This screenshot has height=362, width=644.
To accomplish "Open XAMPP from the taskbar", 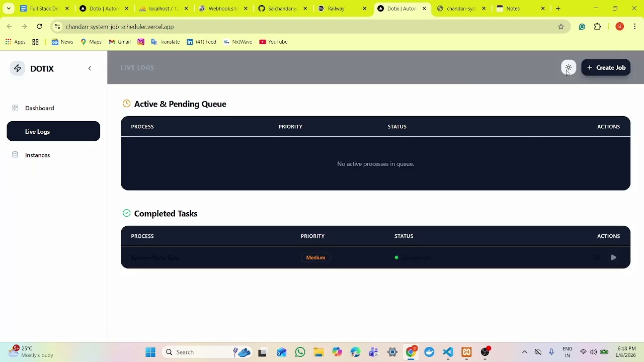I will point(466,352).
